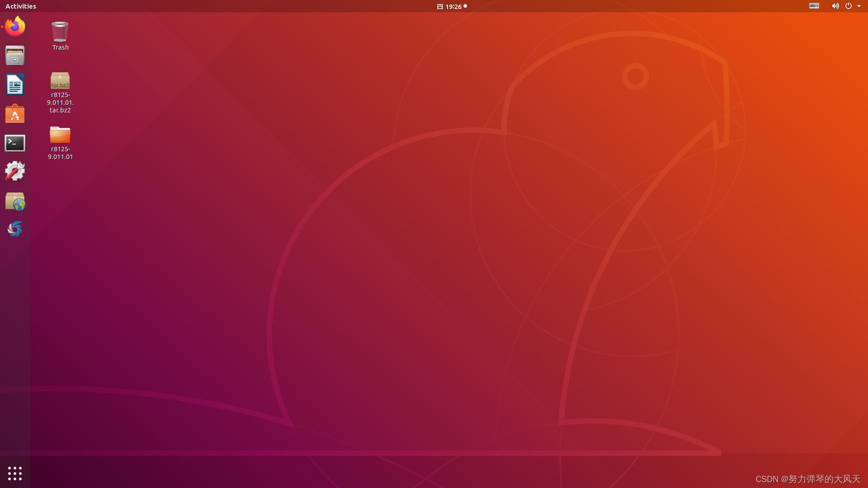Select the r8125-9.011.01.tar.bz2 archive file

coord(60,81)
